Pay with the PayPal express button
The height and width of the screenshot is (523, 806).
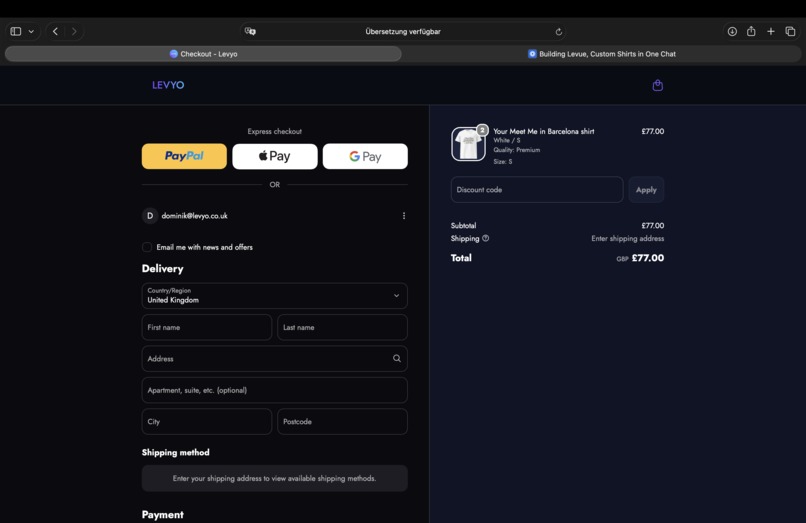(184, 156)
